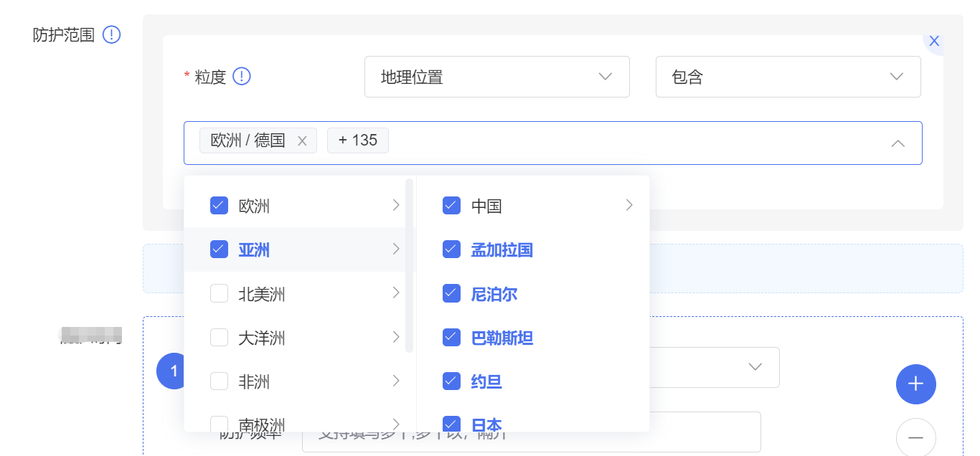Toggle the 尼泊尔 checkbox

tap(451, 294)
